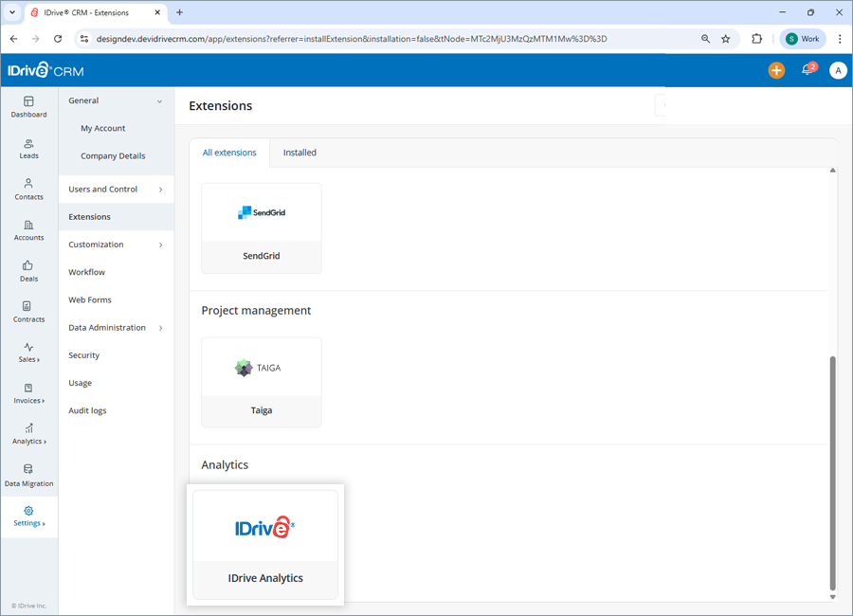853x616 pixels.
Task: Open the Accounts section
Action: 28,230
